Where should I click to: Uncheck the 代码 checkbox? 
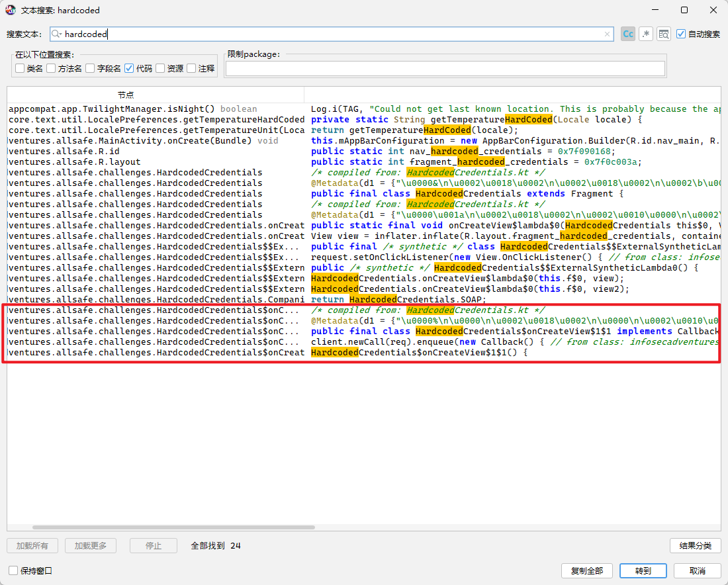[129, 68]
